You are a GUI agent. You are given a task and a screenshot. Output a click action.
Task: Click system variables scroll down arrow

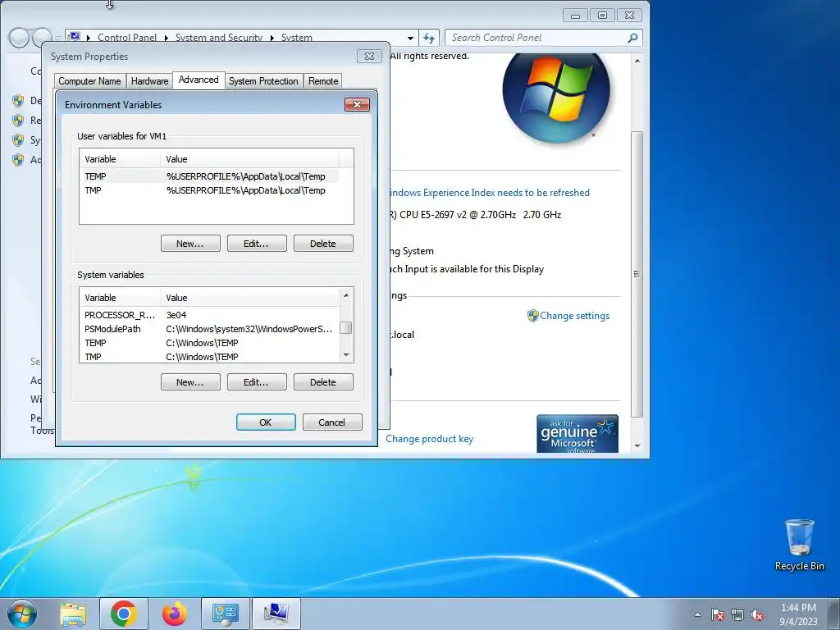tap(346, 355)
